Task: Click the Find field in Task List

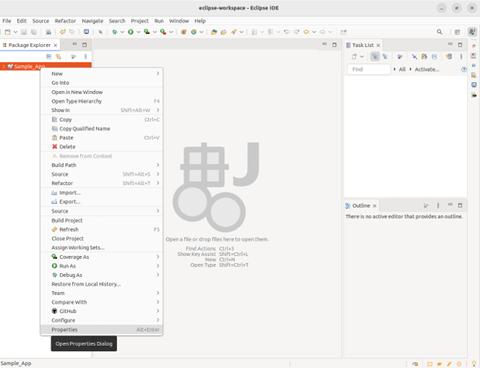Action: click(x=369, y=69)
